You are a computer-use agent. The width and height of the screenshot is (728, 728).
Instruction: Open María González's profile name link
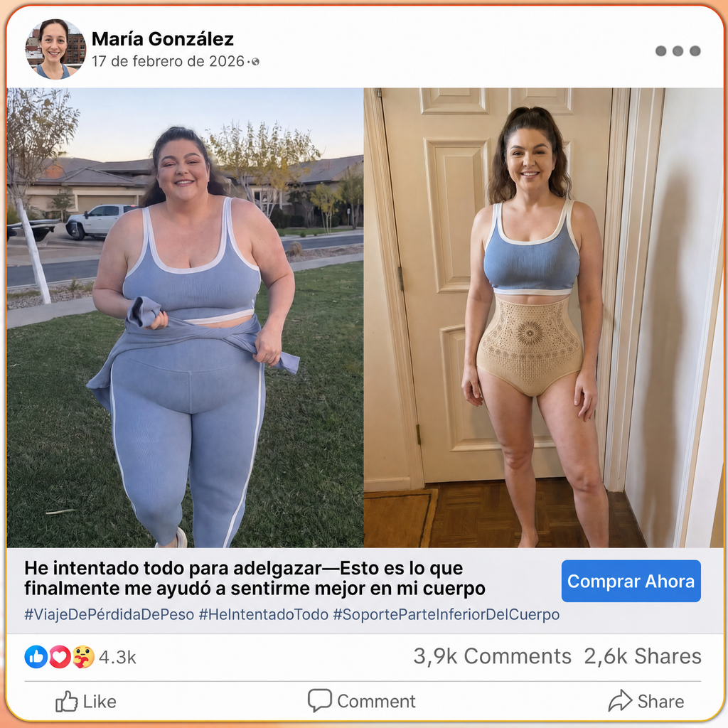tap(163, 39)
